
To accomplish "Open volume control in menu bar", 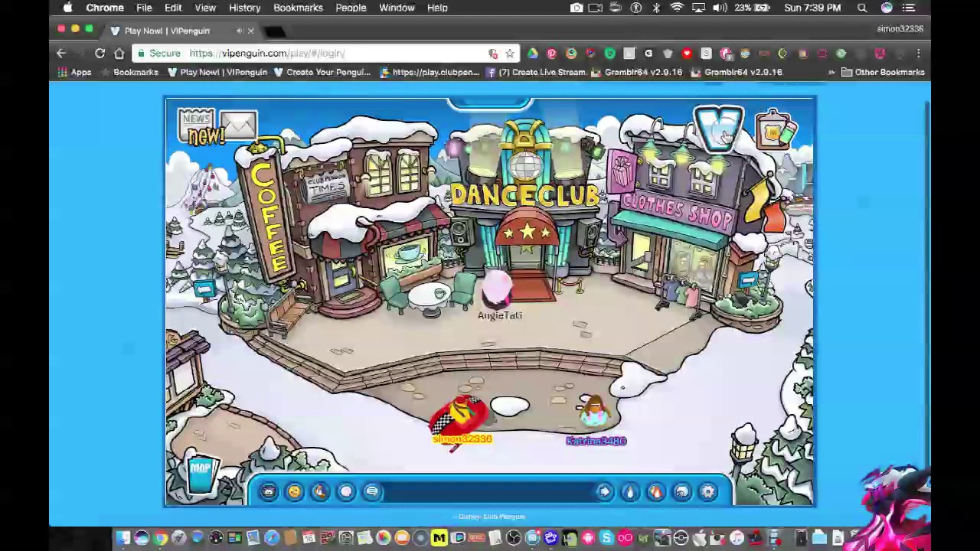I will click(x=720, y=8).
